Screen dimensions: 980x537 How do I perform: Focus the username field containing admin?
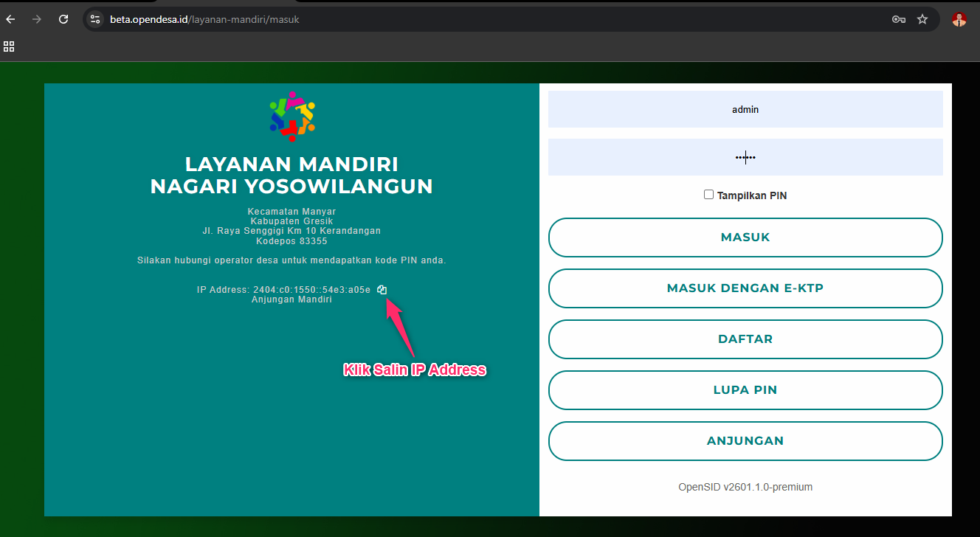pos(745,109)
